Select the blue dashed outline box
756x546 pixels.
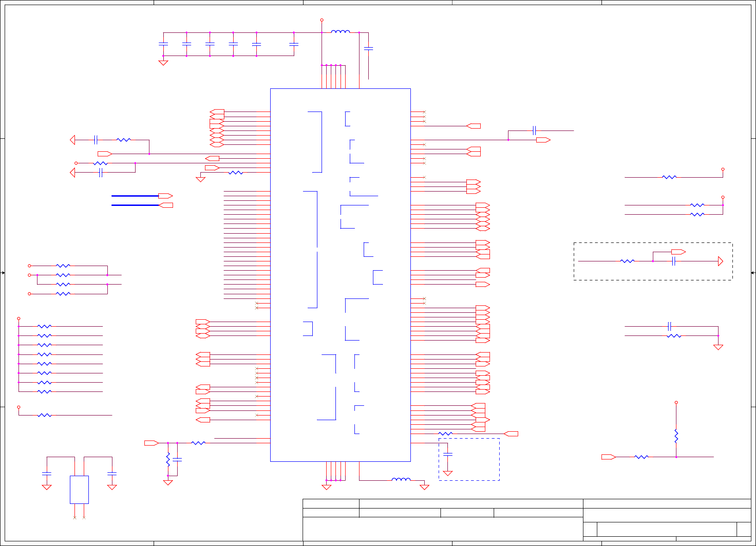[x=469, y=459]
